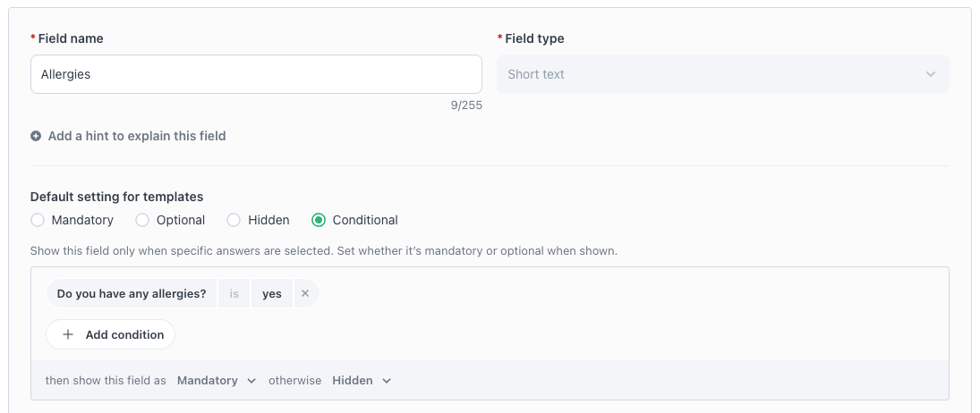This screenshot has height=413, width=980.
Task: Set the default setting to Hidden
Action: point(234,220)
